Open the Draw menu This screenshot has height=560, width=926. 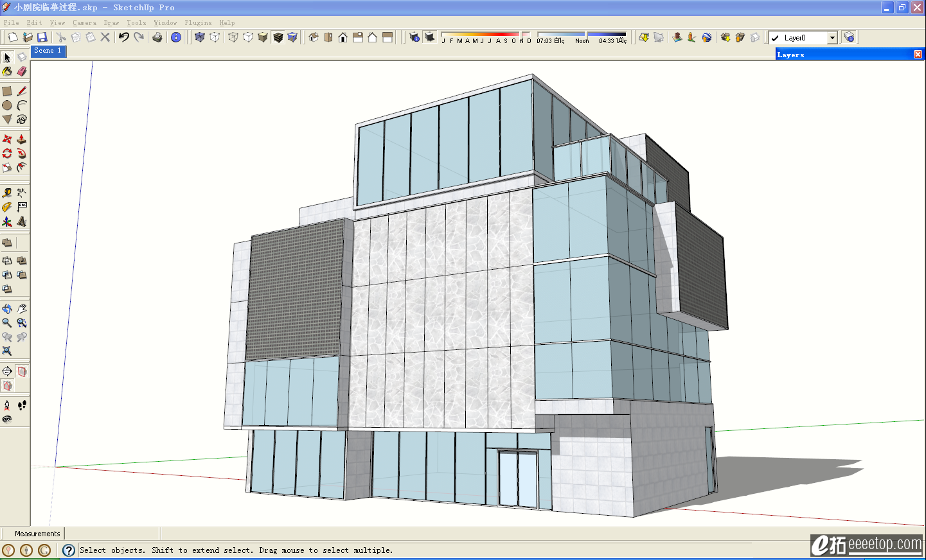tap(111, 22)
